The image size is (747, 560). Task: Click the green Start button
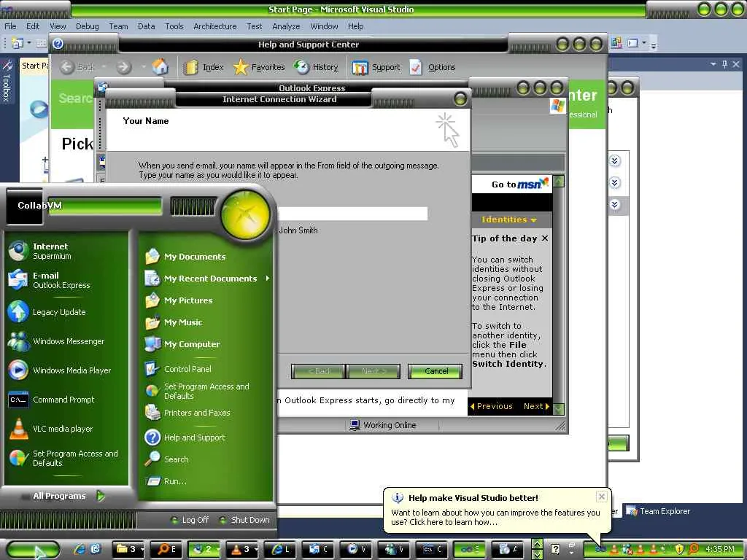pos(34,550)
